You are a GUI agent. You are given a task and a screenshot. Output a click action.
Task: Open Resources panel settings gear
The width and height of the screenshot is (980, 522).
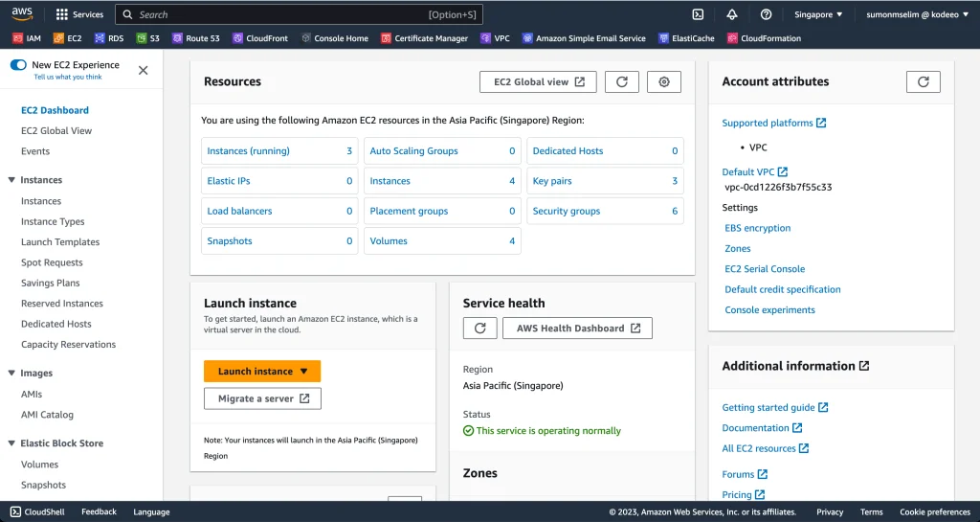(x=664, y=82)
